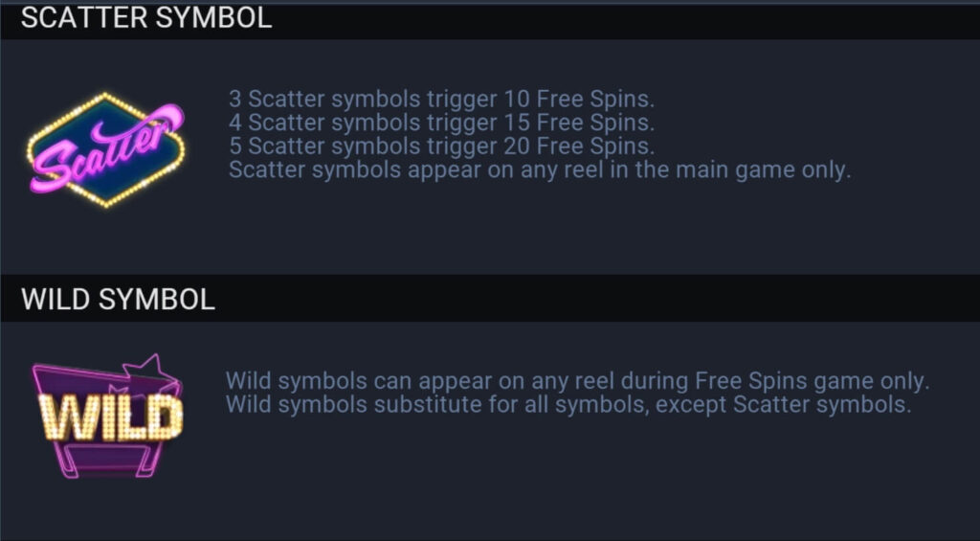Click 'Wild symbols can appear on any reel' line

pyautogui.click(x=577, y=381)
